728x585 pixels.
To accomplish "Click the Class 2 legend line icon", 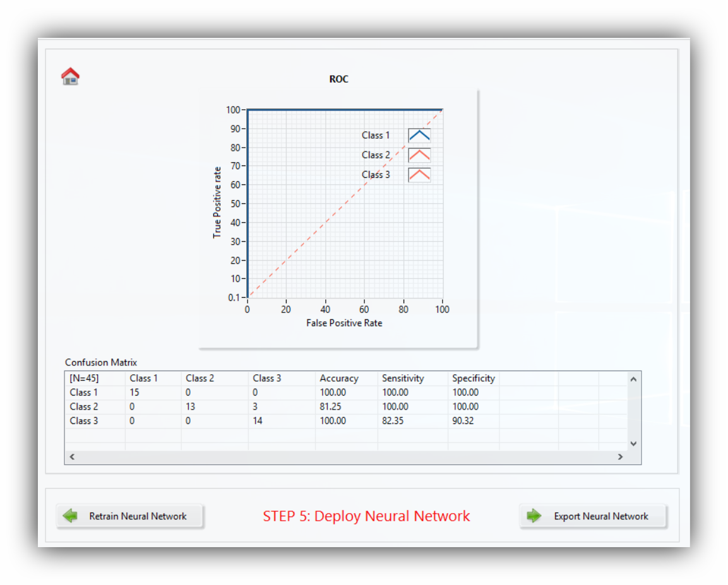I will [x=419, y=155].
